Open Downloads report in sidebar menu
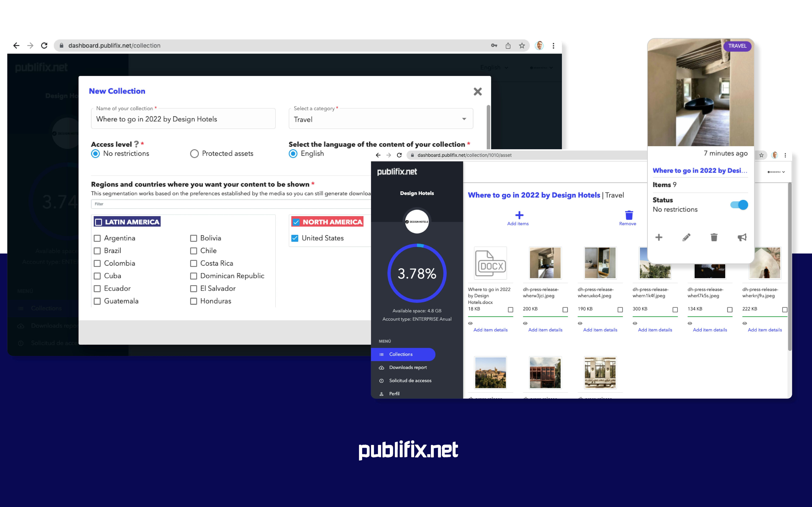 coord(408,368)
